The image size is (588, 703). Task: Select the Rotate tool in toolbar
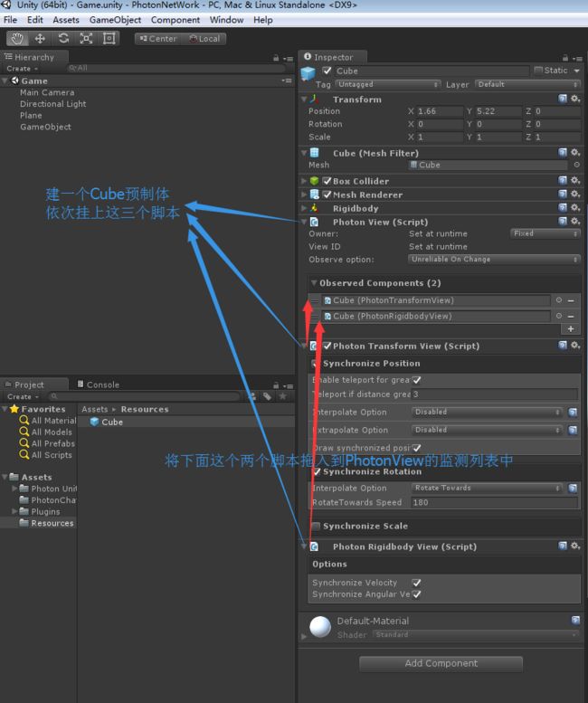pyautogui.click(x=63, y=39)
